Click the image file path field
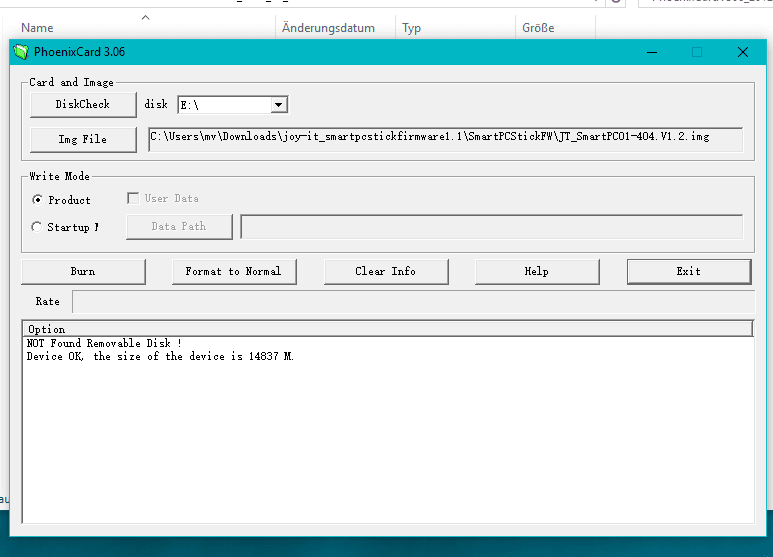This screenshot has width=773, height=557. (x=446, y=139)
